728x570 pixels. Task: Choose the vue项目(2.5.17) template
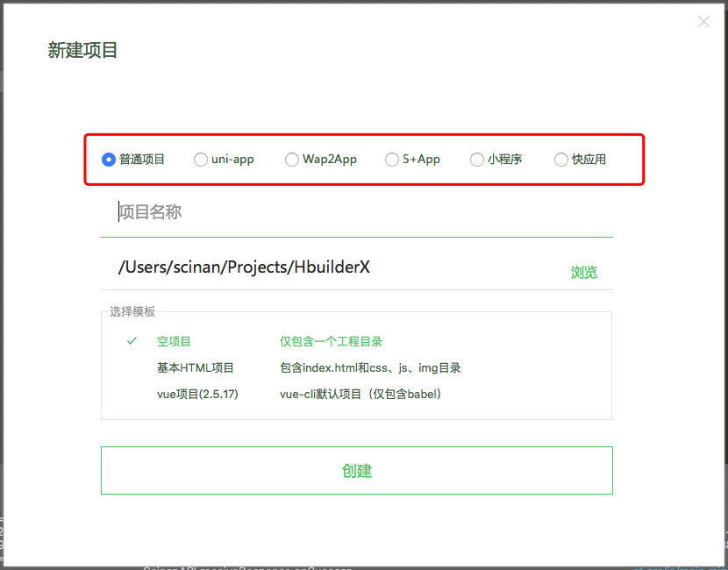(x=197, y=394)
